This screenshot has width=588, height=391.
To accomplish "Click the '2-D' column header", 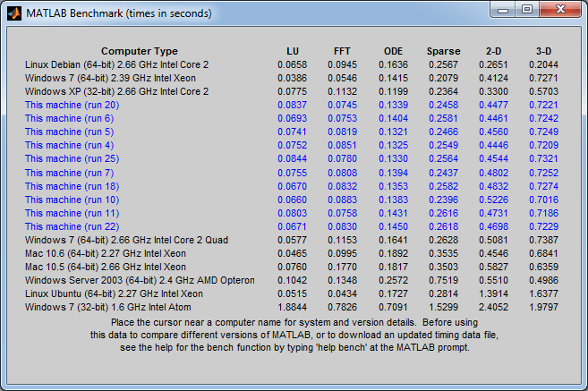I will tap(493, 51).
